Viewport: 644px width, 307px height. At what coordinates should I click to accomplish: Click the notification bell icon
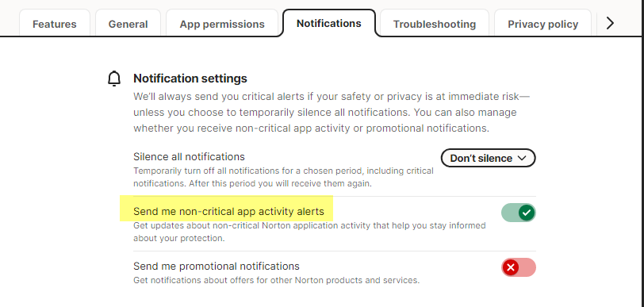114,79
